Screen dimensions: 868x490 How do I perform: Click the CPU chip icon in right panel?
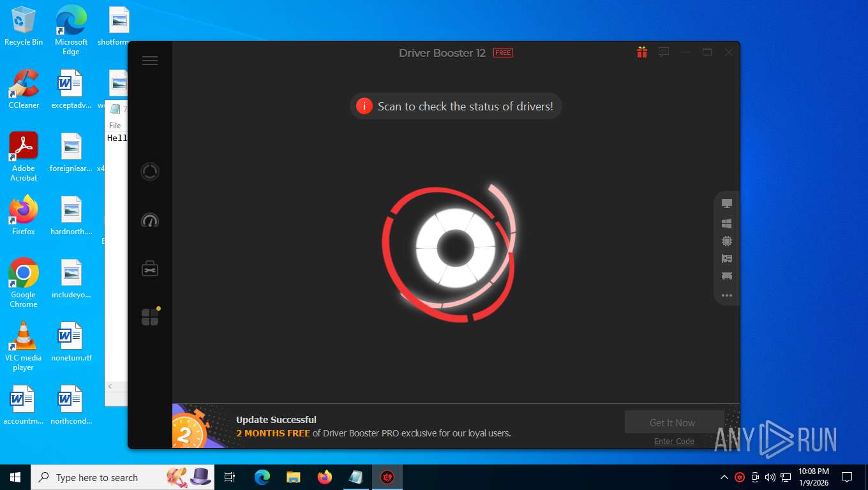[726, 241]
